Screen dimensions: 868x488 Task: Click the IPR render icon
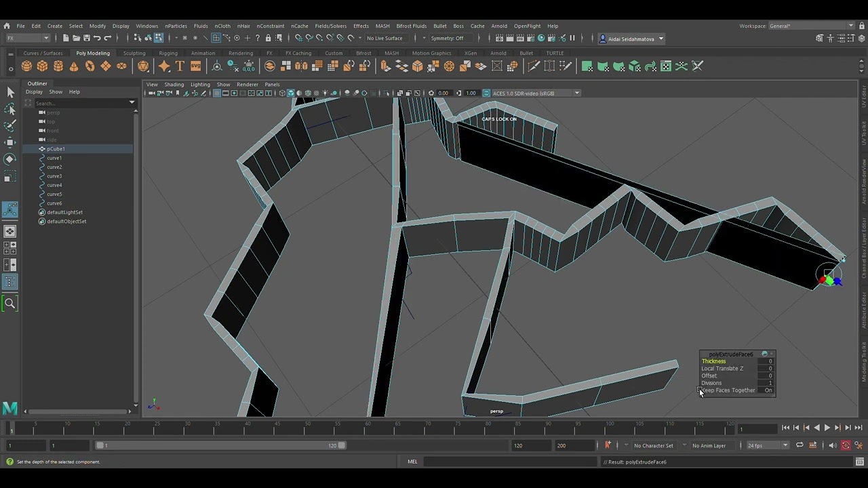coord(520,38)
